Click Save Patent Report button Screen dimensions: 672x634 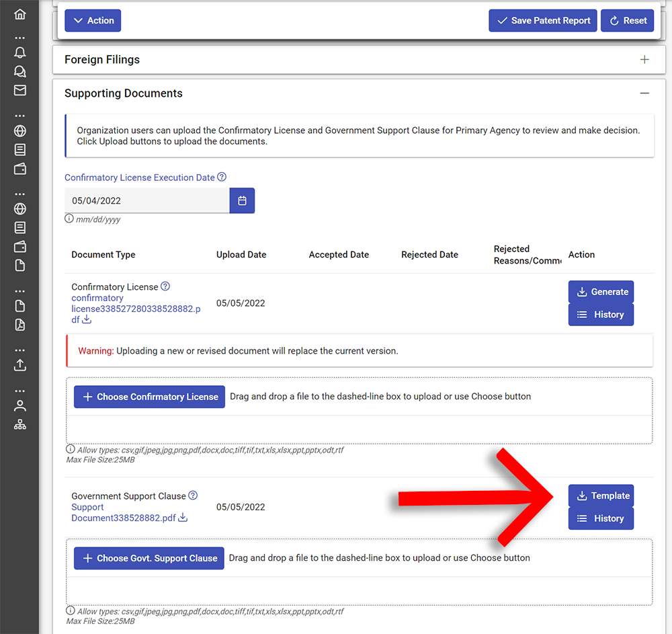pyautogui.click(x=542, y=21)
